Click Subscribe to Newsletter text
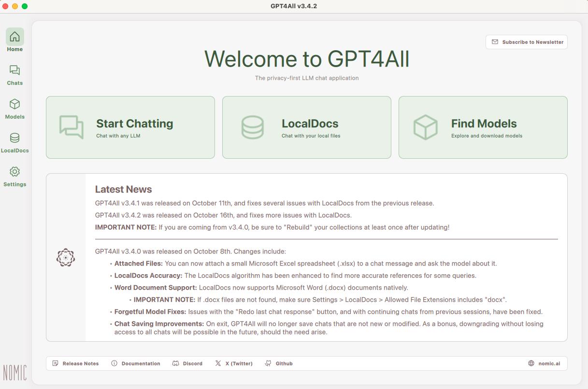Image resolution: width=588 pixels, height=389 pixels. click(x=533, y=42)
